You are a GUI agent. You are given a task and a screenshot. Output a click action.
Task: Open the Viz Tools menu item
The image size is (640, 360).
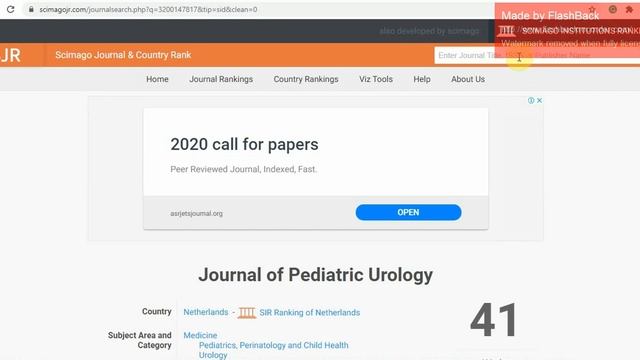coord(376,79)
